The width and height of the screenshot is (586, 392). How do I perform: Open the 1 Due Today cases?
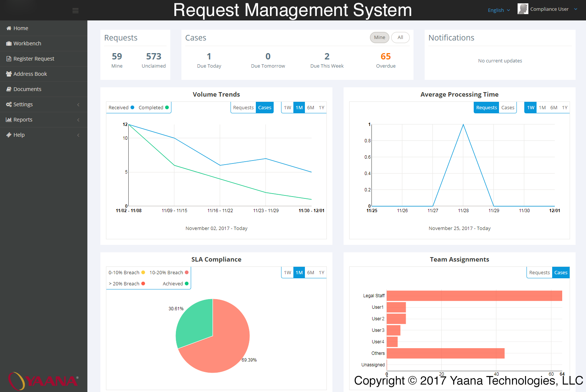[209, 61]
